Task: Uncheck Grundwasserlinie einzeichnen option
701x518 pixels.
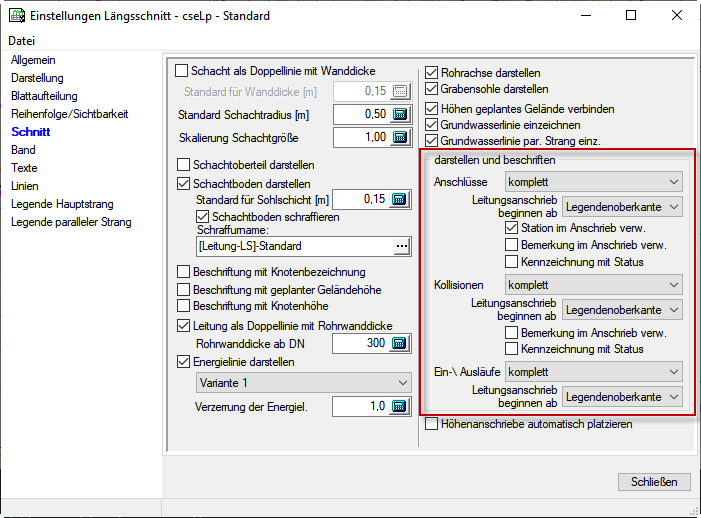Action: 432,125
